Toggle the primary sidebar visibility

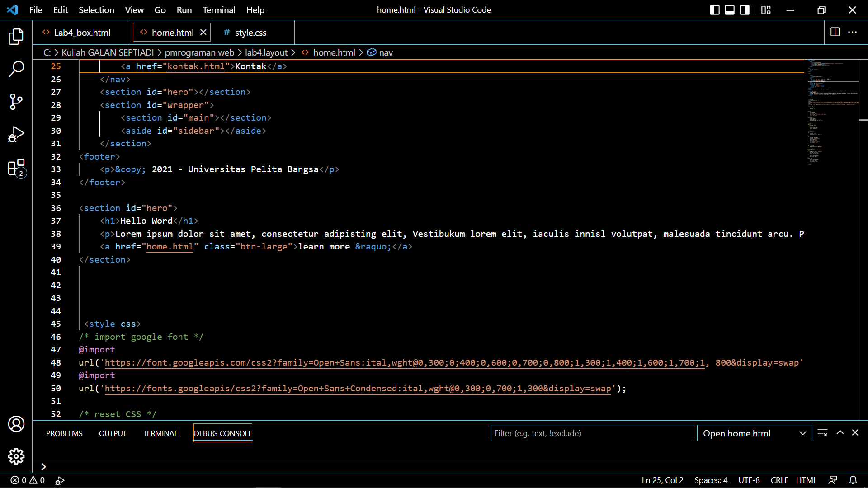pyautogui.click(x=714, y=9)
